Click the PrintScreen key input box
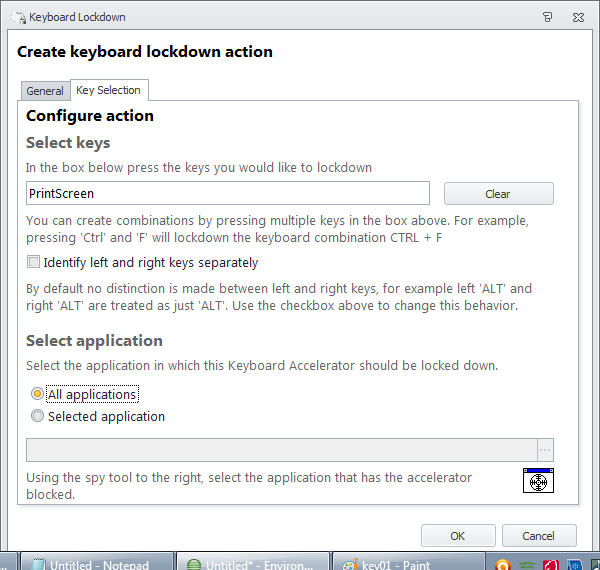This screenshot has width=600, height=570. [228, 193]
